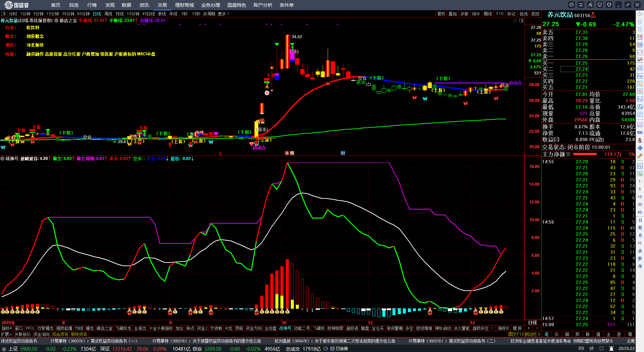The height and width of the screenshot is (352, 644).
Task: Open the f(x) formula sidebar icon
Action: pos(640,107)
